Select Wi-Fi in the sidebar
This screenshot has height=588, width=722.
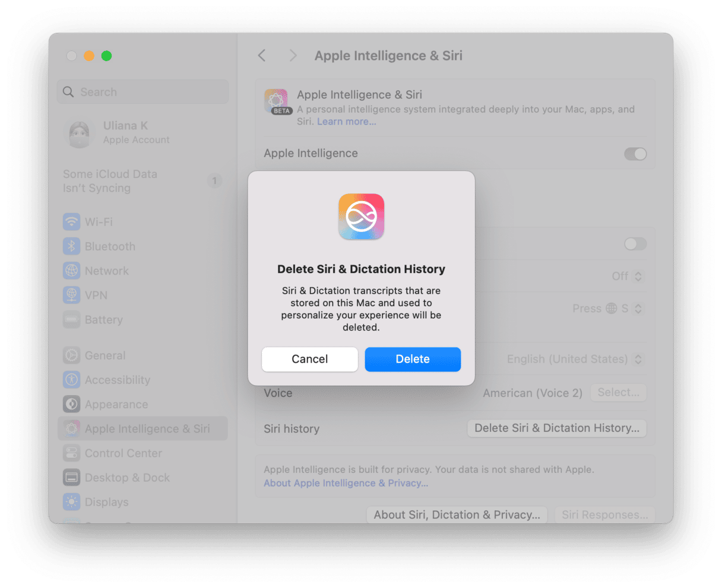point(142,222)
